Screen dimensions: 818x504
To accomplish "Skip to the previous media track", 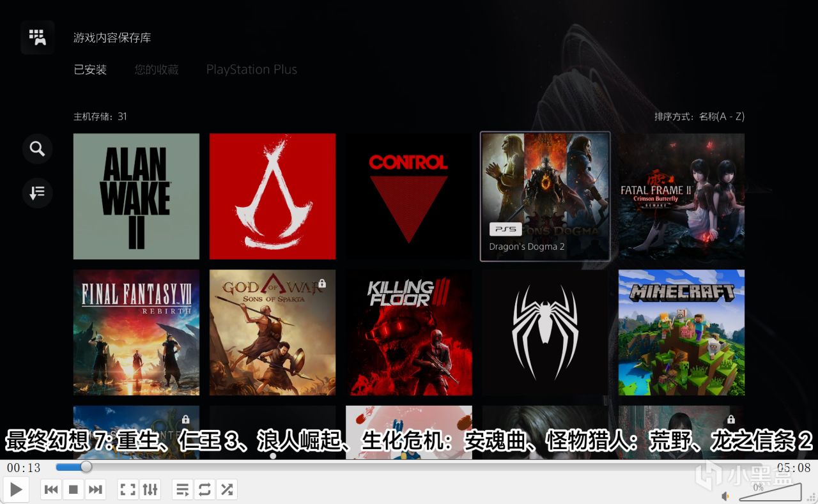I will pyautogui.click(x=52, y=490).
